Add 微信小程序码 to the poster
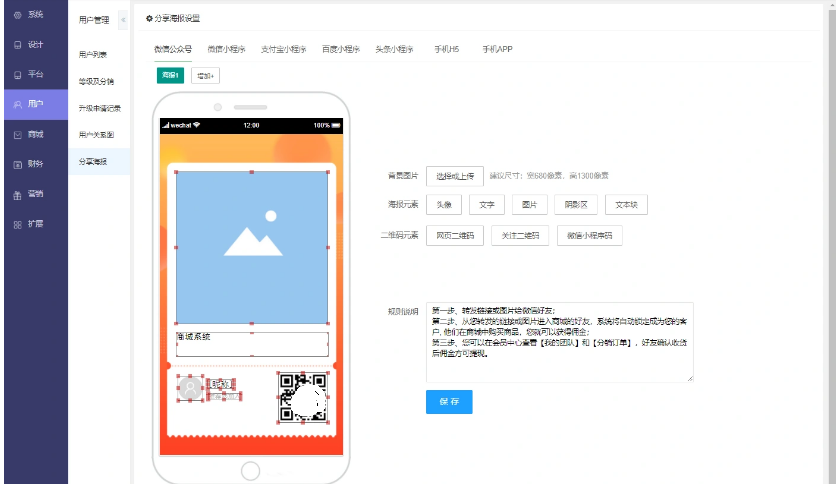The width and height of the screenshot is (836, 484). pos(589,236)
